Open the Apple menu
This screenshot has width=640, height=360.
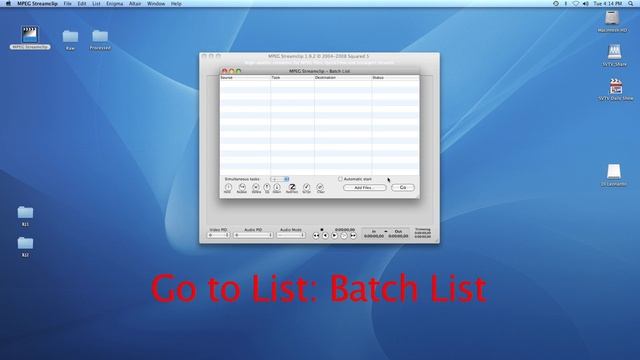pyautogui.click(x=8, y=4)
